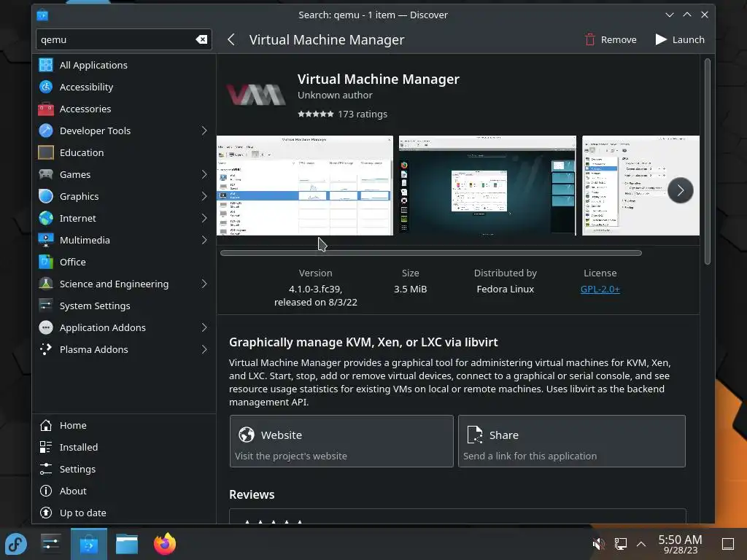Open System Settings category
The height and width of the screenshot is (560, 747).
point(124,306)
